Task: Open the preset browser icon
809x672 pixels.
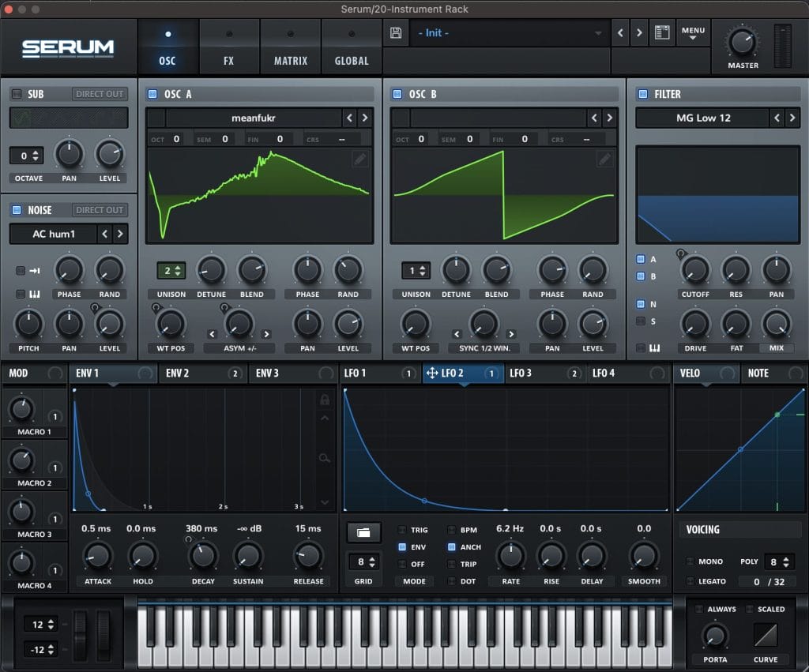Action: (x=662, y=33)
